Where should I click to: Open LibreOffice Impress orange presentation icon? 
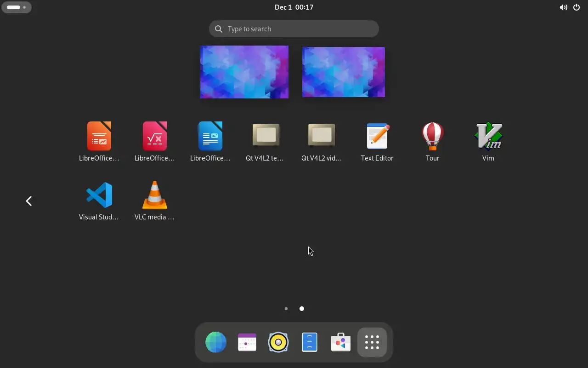point(99,137)
